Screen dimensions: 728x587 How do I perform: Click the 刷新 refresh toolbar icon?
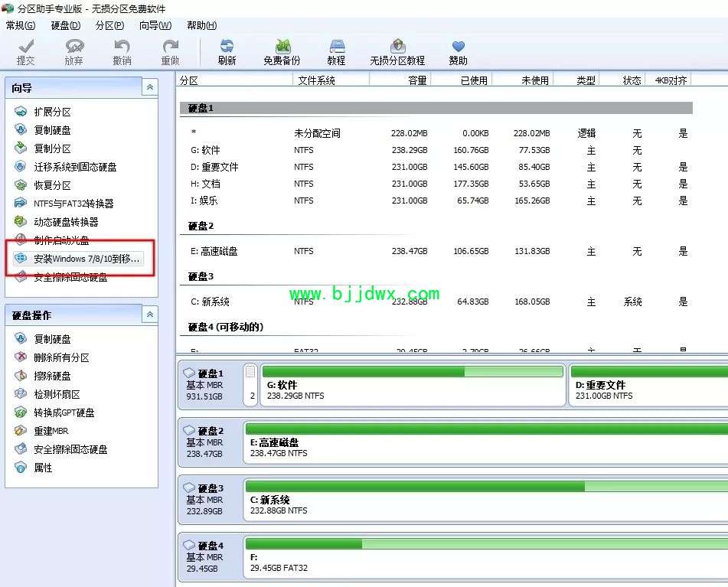(227, 52)
